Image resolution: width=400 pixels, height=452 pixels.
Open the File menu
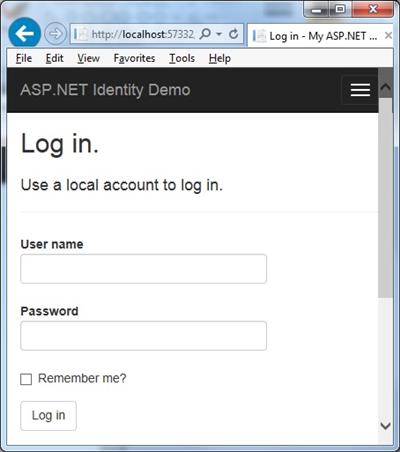coord(24,58)
